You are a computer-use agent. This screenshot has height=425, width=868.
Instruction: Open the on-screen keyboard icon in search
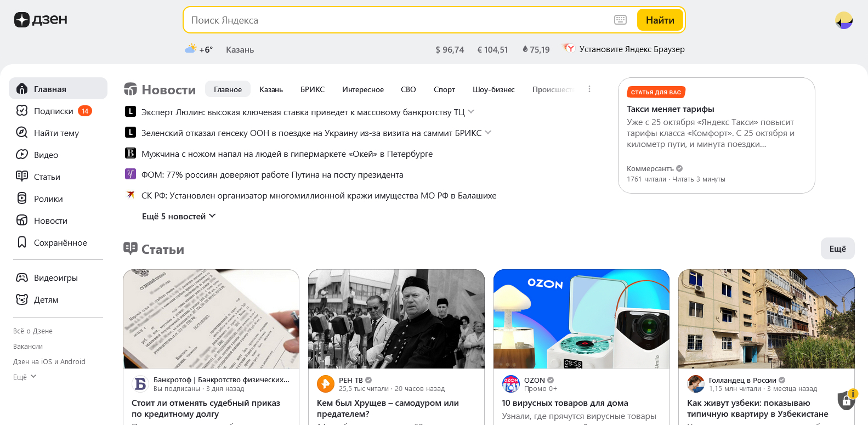620,20
